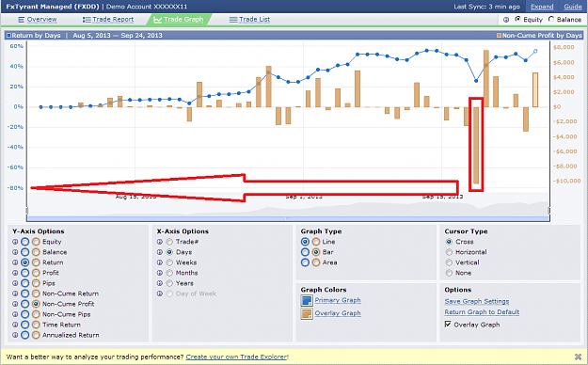
Task: Choose Trade# for the X-axis
Action: tap(169, 242)
